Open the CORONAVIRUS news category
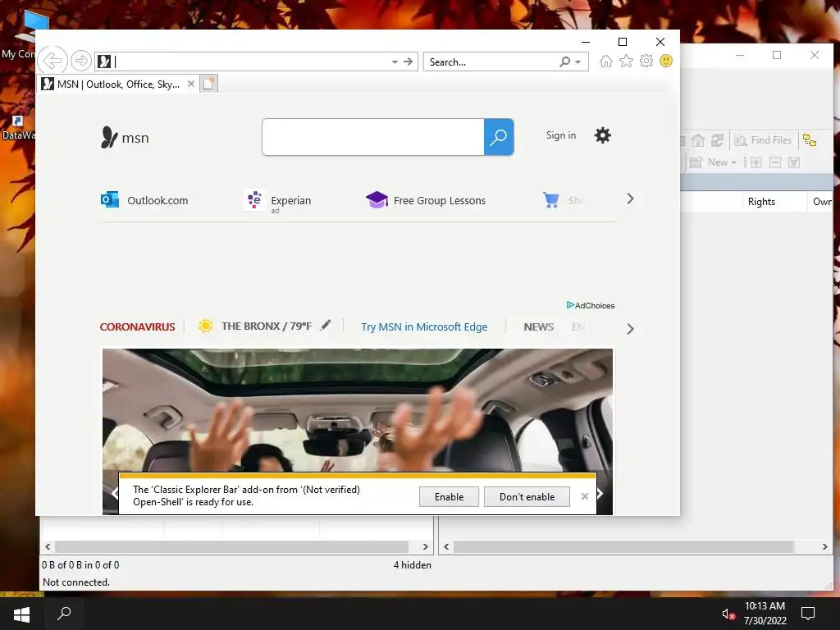The width and height of the screenshot is (840, 630). [x=137, y=326]
